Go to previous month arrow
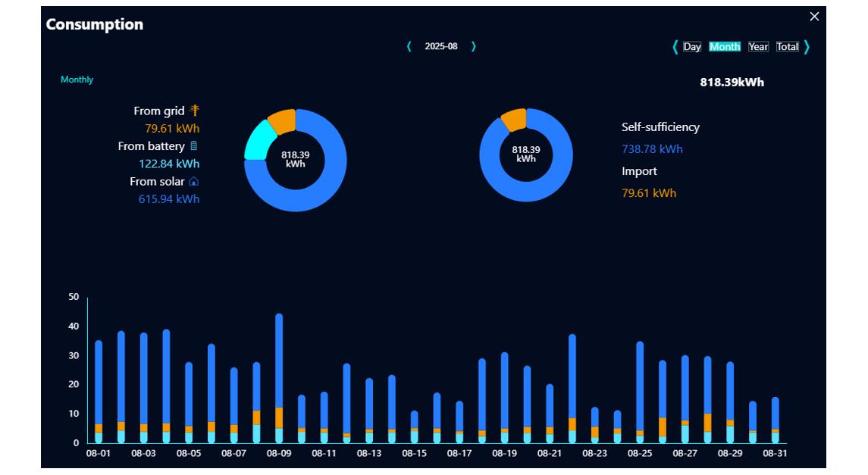The height and width of the screenshot is (475, 868). tap(409, 46)
